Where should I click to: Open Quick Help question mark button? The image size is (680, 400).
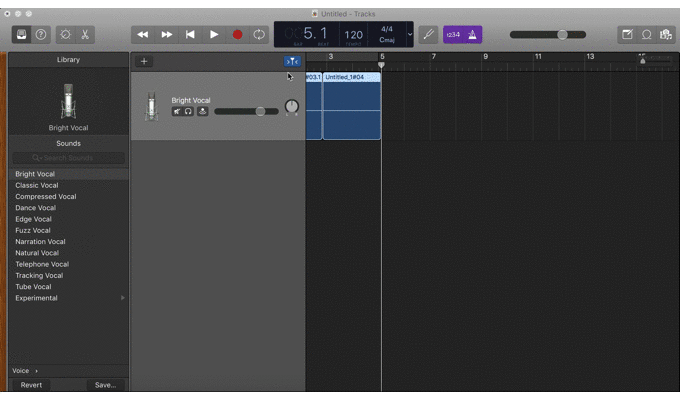41,34
